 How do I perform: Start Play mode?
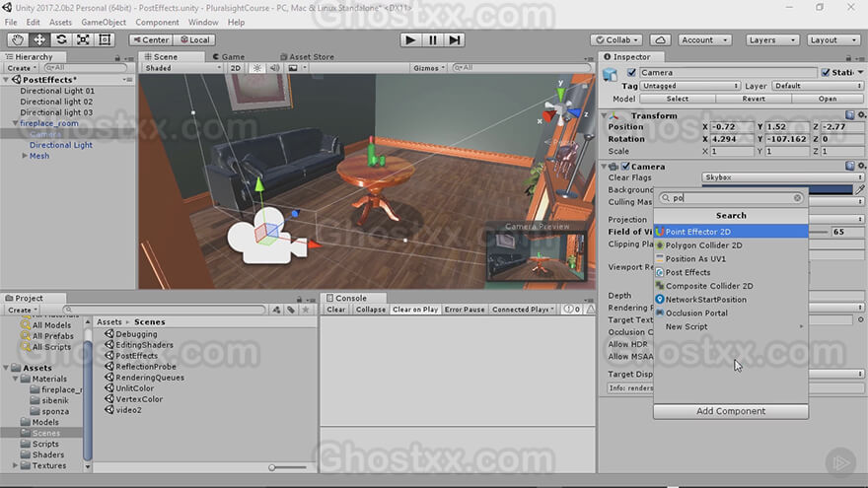point(410,39)
